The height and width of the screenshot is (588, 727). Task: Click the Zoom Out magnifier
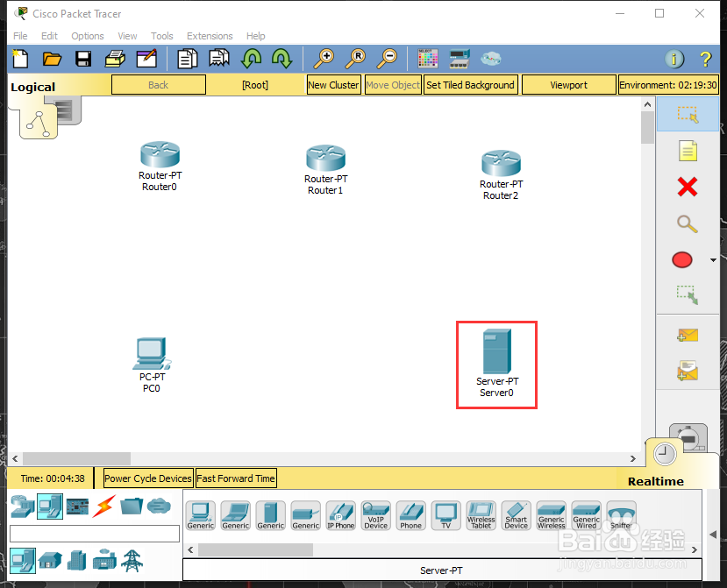(x=387, y=59)
